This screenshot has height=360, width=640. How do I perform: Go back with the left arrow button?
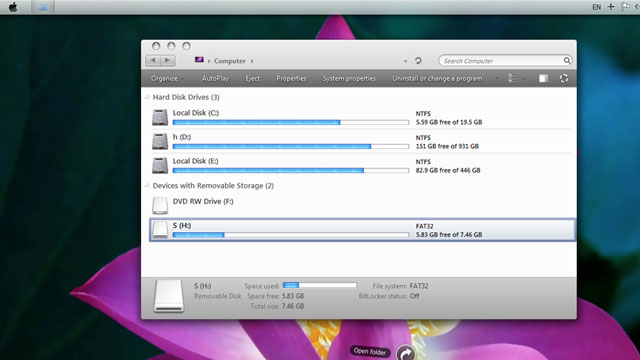pyautogui.click(x=153, y=60)
